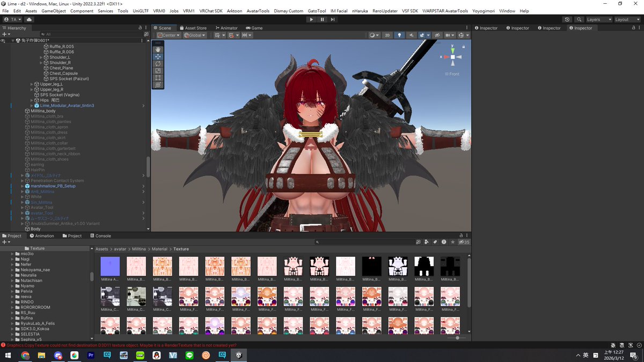This screenshot has width=644, height=362.
Task: Click the Milltina breadcrumb in Project path
Action: [138, 249]
